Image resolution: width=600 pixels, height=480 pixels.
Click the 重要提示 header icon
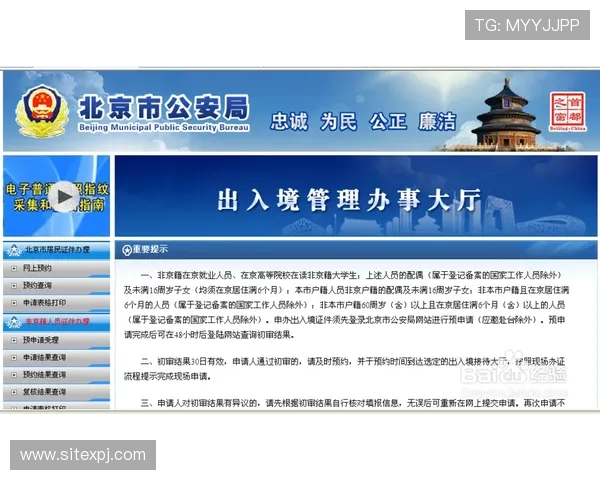pyautogui.click(x=127, y=250)
